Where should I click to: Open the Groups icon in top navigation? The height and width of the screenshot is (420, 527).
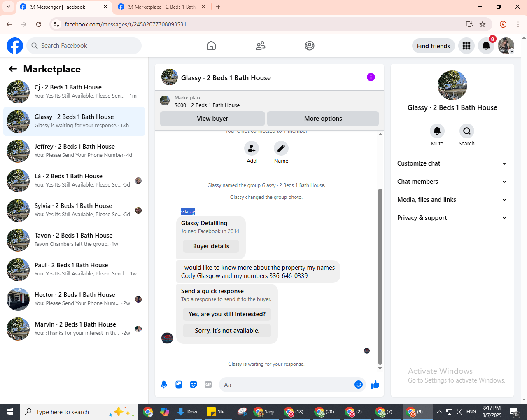(x=310, y=46)
